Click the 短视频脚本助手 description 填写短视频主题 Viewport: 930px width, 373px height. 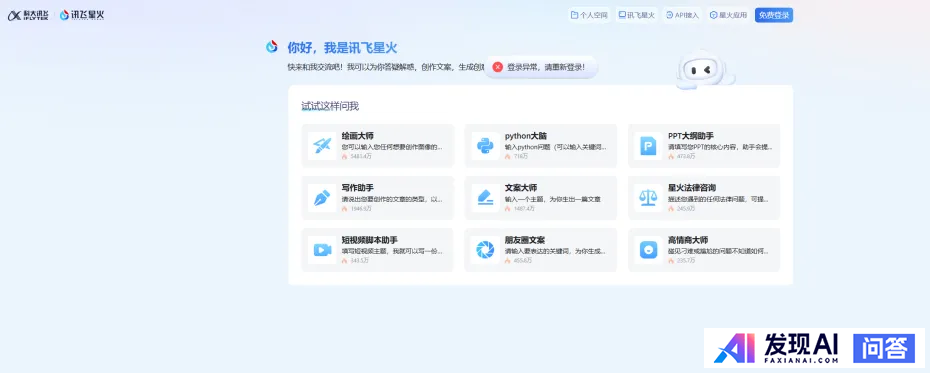tap(392, 251)
